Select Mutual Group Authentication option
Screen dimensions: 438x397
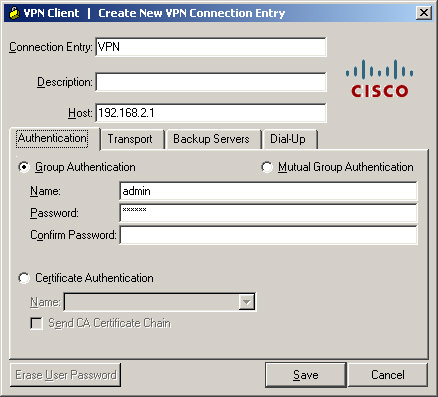tap(267, 167)
